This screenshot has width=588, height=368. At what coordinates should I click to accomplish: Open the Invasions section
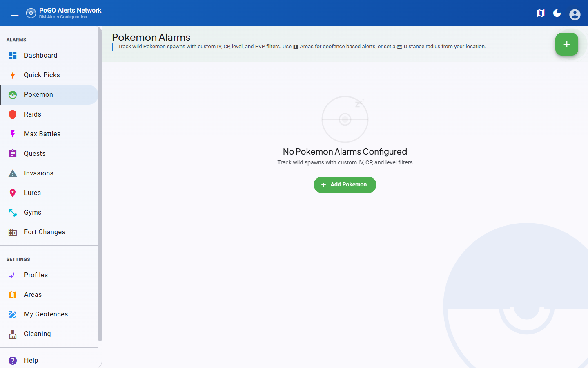(x=49, y=173)
